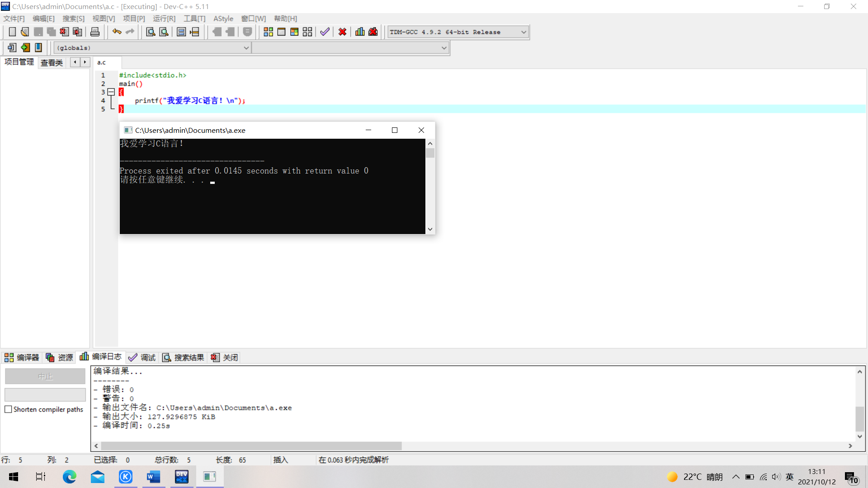Expand the (globals) scope dropdown
The width and height of the screenshot is (868, 488).
click(x=246, y=48)
